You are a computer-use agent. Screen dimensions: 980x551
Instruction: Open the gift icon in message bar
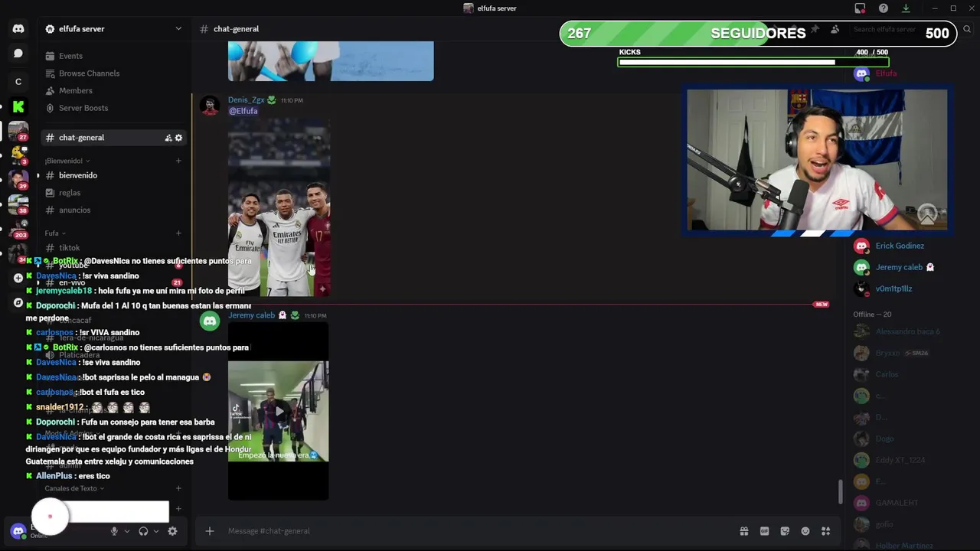(x=743, y=531)
